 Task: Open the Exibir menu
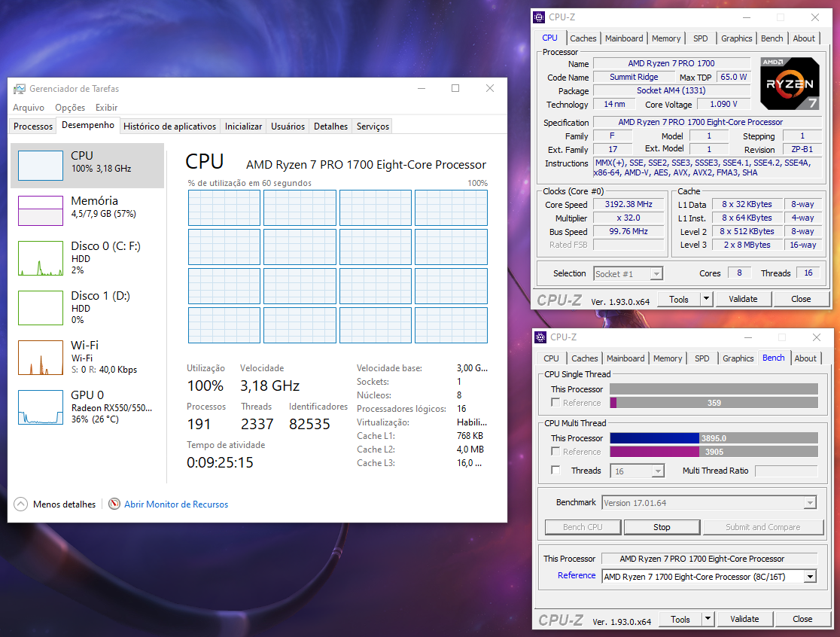point(107,108)
